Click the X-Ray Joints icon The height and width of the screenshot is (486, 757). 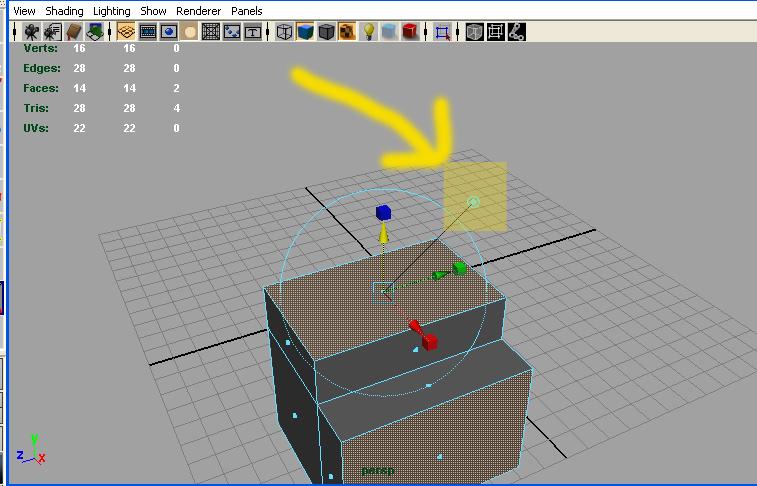pos(517,32)
